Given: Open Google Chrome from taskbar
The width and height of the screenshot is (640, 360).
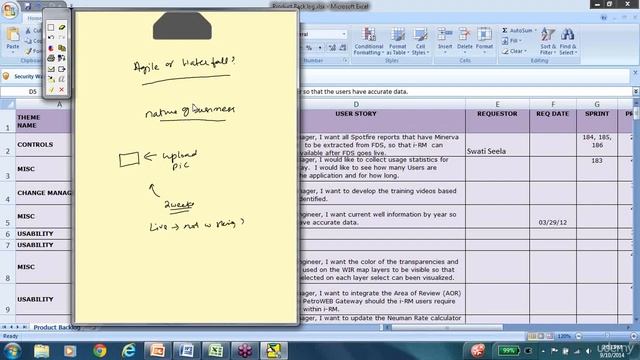Looking at the screenshot, I should pos(100,351).
